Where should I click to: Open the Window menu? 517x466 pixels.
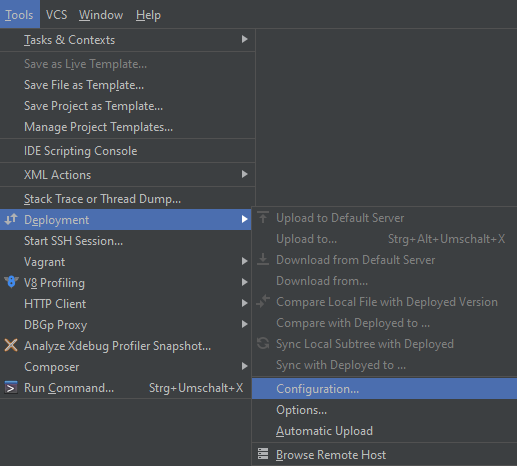101,15
